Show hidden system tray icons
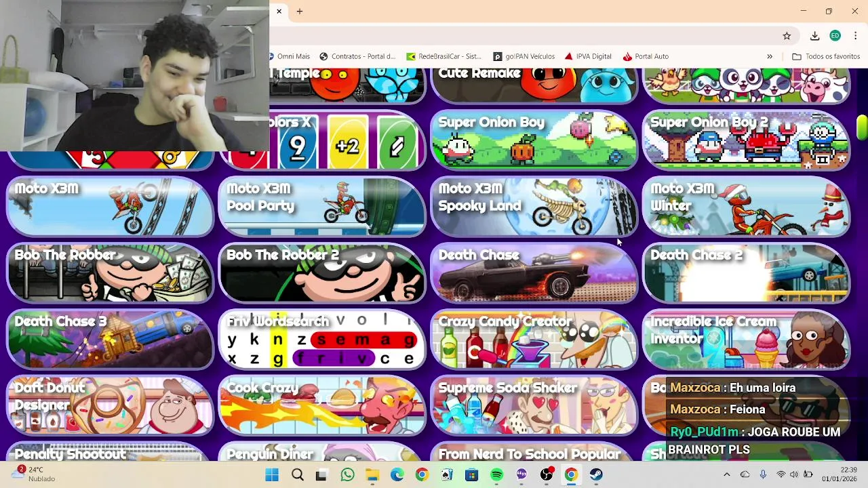Screen dimensions: 868x488 coord(727,474)
